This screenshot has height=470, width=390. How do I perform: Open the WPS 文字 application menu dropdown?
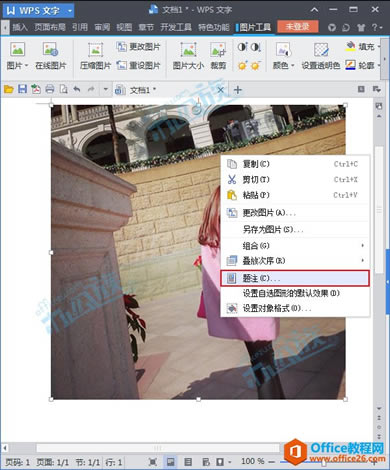(69, 10)
